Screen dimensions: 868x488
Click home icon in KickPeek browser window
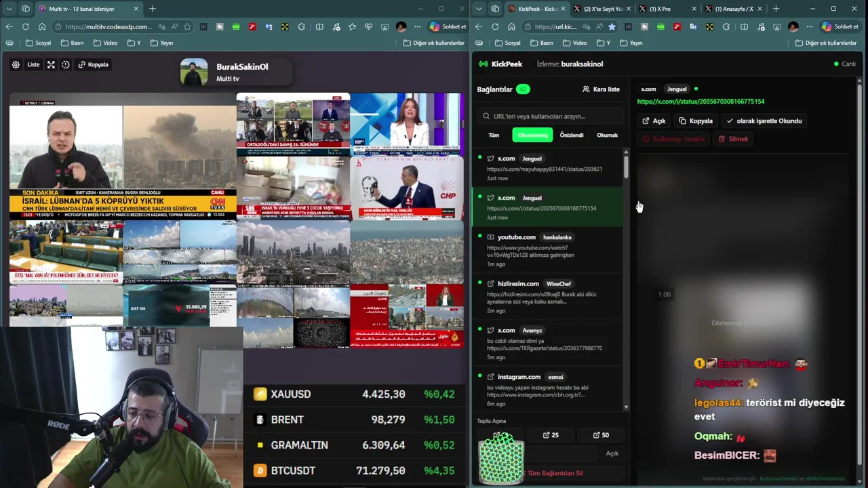pos(511,26)
